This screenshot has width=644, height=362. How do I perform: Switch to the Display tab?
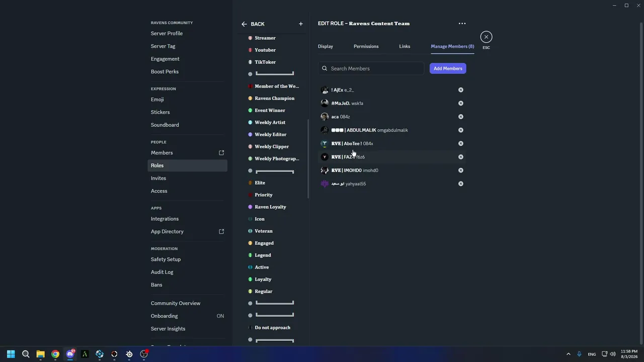[x=326, y=46]
